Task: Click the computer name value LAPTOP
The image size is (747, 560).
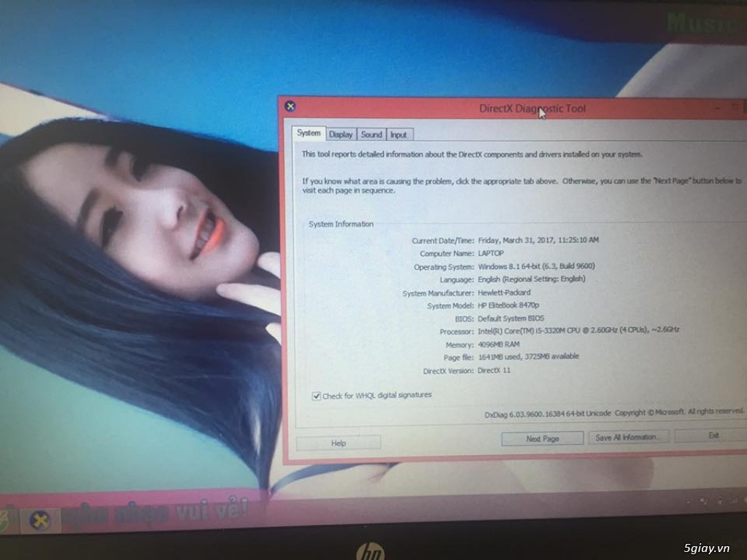Action: tap(491, 253)
